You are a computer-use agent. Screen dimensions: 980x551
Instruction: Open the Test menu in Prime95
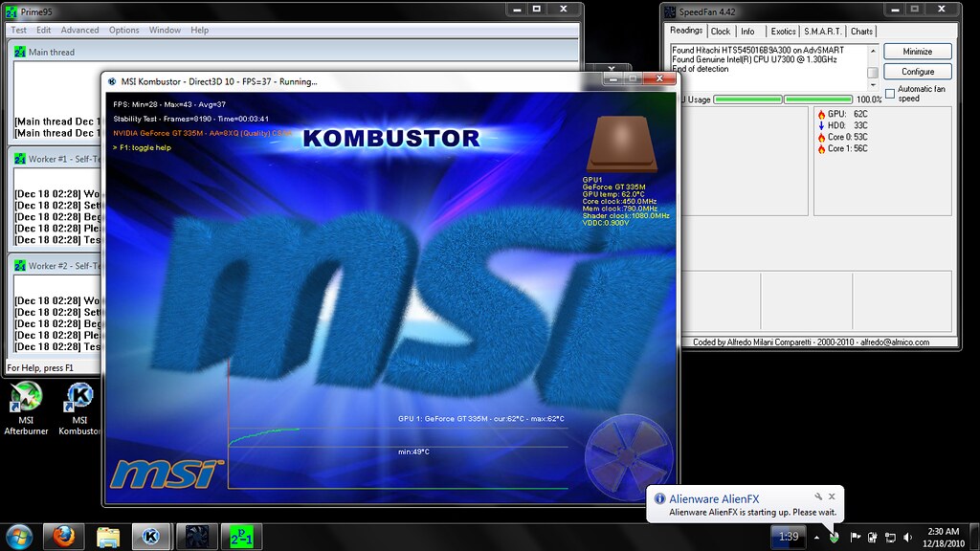pos(19,30)
